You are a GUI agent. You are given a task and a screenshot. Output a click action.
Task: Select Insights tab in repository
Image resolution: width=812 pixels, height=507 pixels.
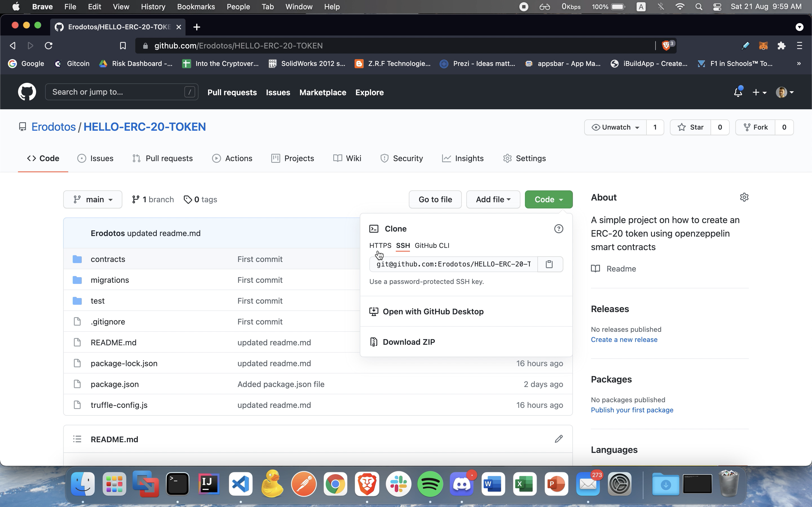pos(469,158)
